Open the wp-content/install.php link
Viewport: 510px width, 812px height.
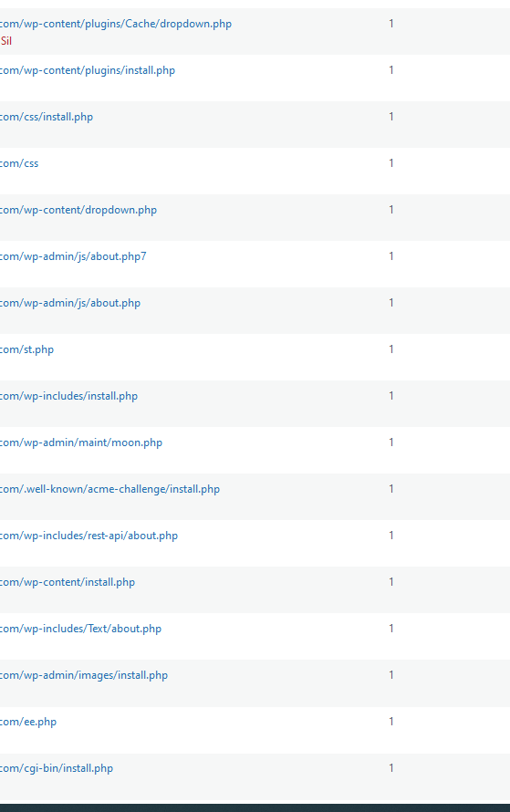pos(68,583)
